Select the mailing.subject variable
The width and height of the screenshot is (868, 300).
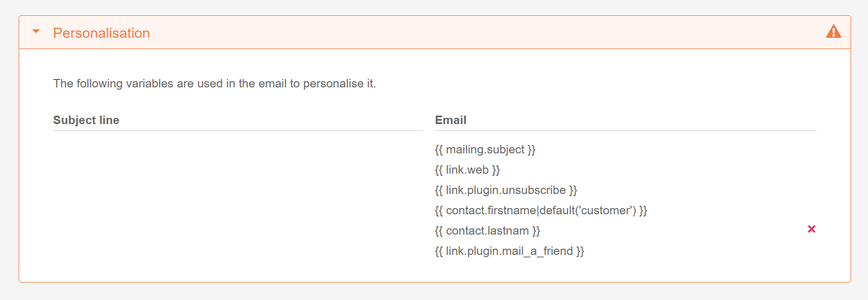pos(485,149)
